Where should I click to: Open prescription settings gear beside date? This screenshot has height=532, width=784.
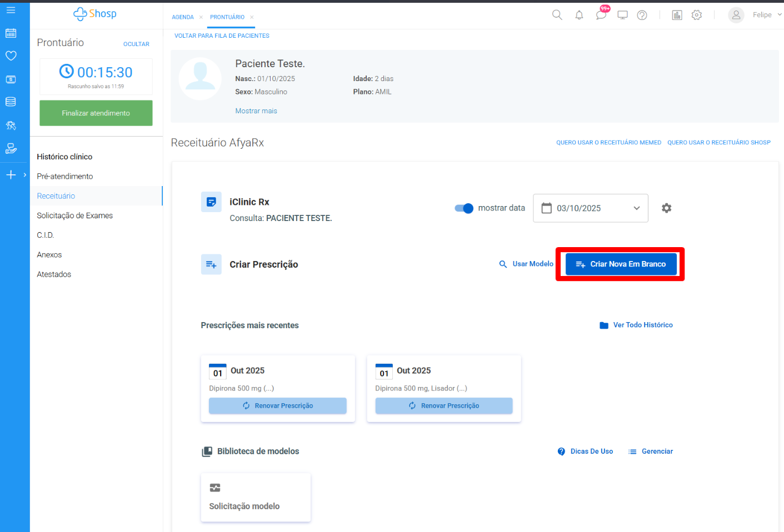[666, 208]
